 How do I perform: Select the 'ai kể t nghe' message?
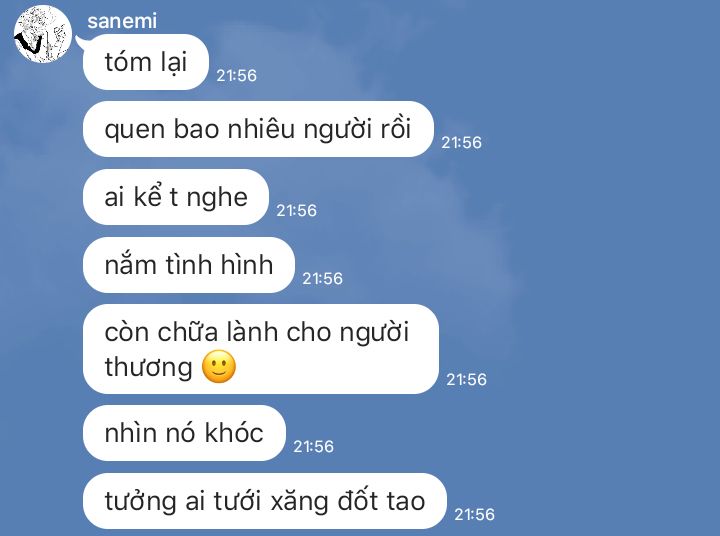(x=175, y=197)
